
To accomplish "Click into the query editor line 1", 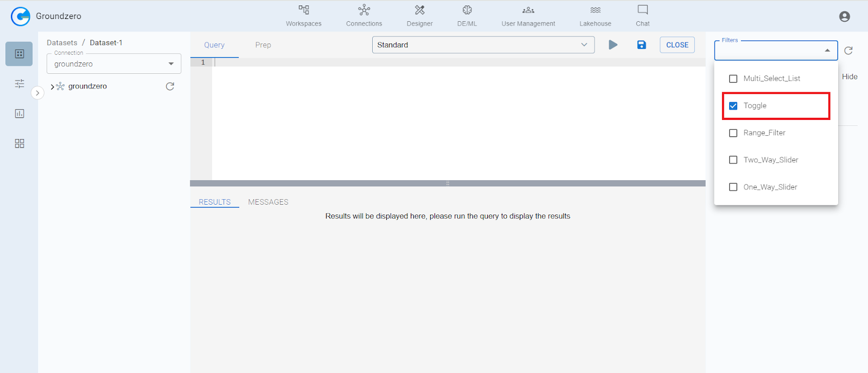I will tap(456, 62).
